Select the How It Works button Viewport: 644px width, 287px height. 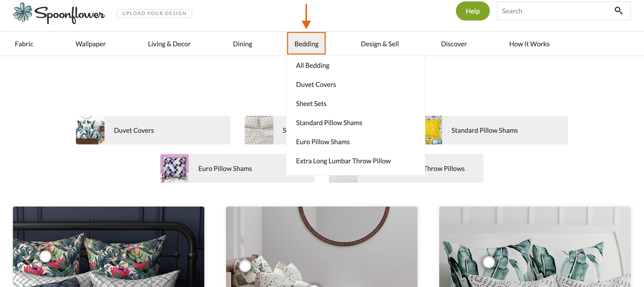529,43
